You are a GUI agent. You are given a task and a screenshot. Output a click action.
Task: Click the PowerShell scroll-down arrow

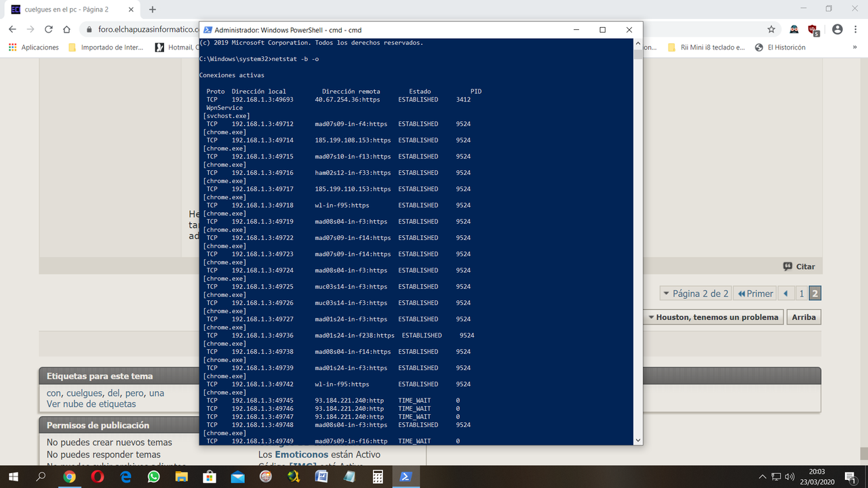point(637,440)
